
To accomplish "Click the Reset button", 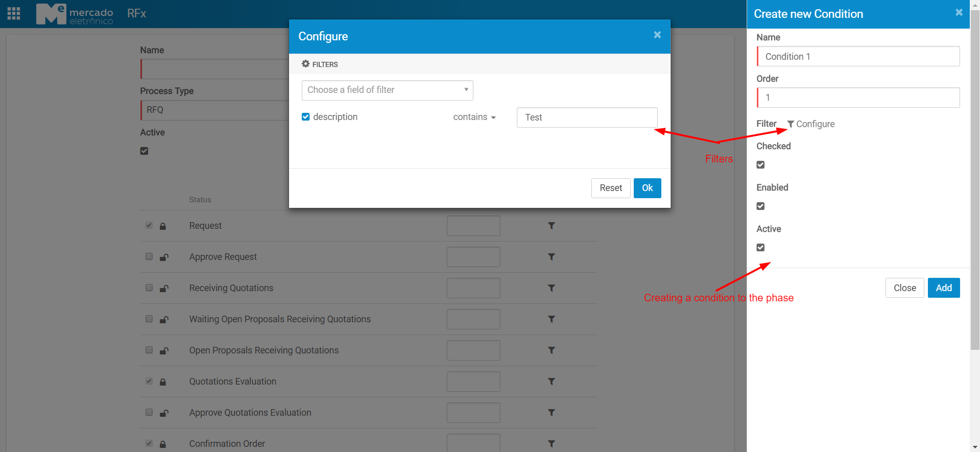I will click(611, 188).
